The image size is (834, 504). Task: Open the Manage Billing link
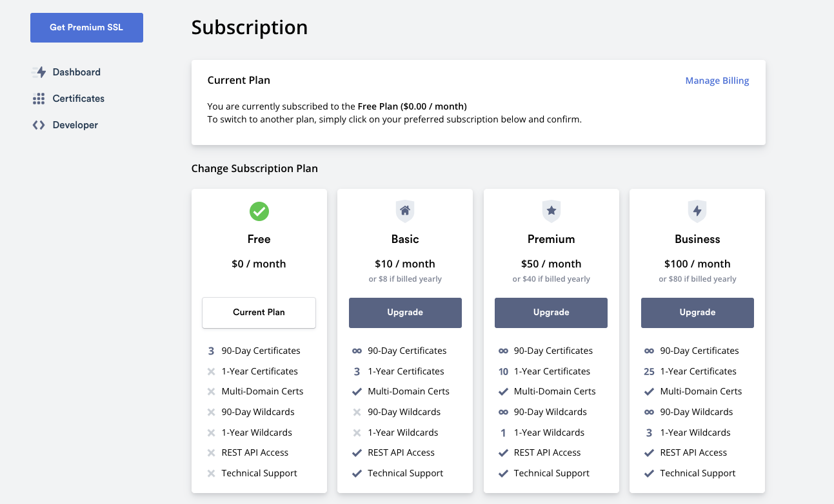click(717, 81)
